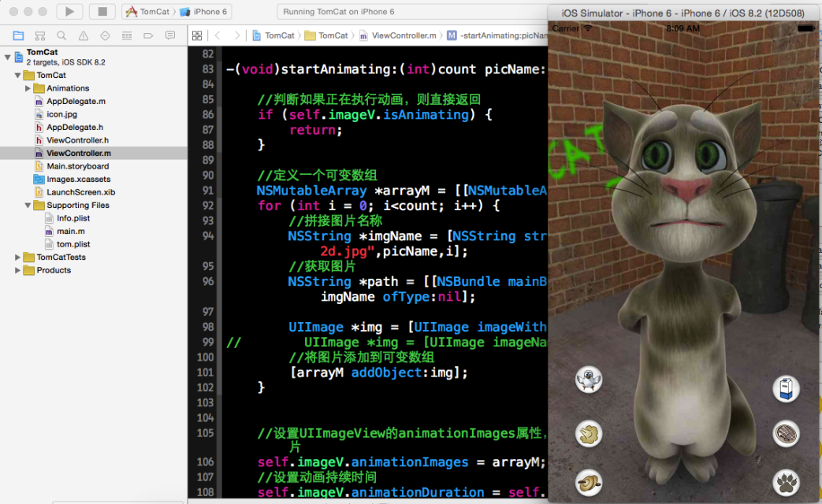Click the 'Running TomCat on iPhone 6' status
Screen dimensions: 822x504
pos(339,12)
